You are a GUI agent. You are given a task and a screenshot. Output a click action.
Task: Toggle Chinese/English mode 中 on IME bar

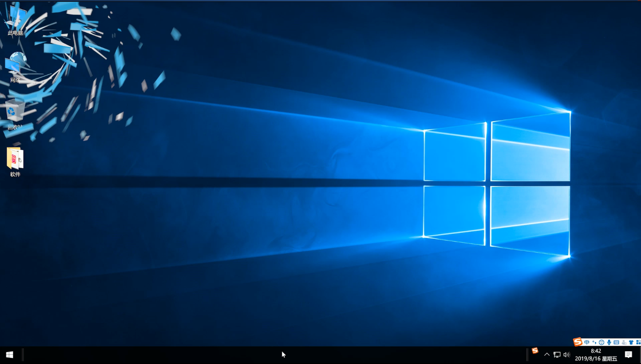(x=587, y=342)
